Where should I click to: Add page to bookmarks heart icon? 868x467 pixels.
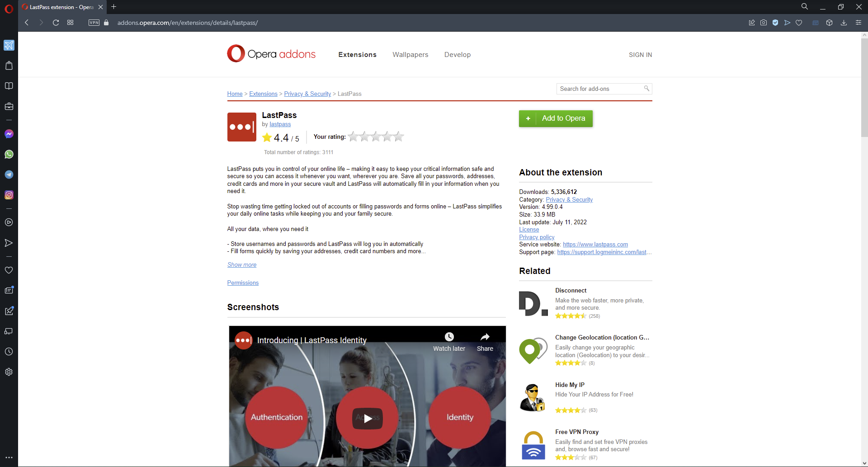click(x=799, y=23)
